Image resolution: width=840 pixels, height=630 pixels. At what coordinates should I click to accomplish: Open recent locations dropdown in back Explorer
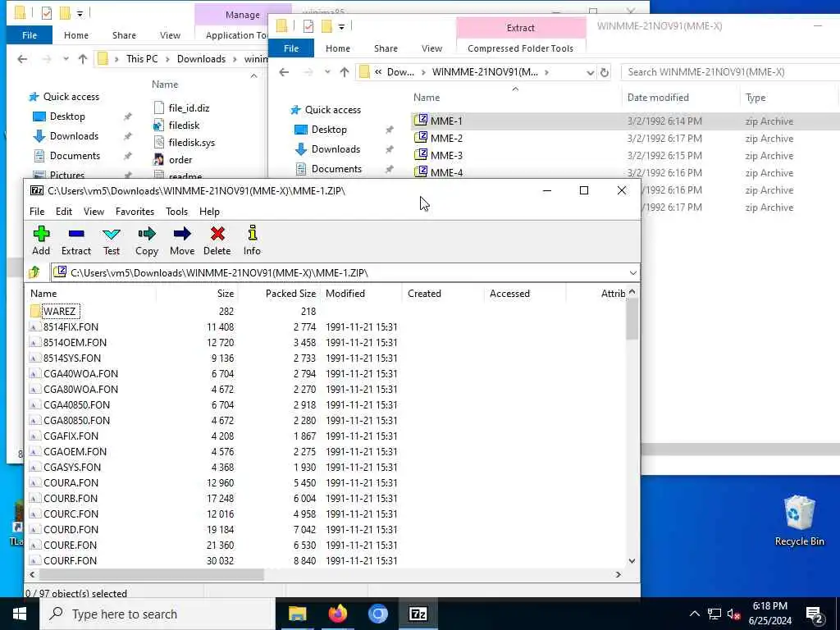tap(66, 59)
